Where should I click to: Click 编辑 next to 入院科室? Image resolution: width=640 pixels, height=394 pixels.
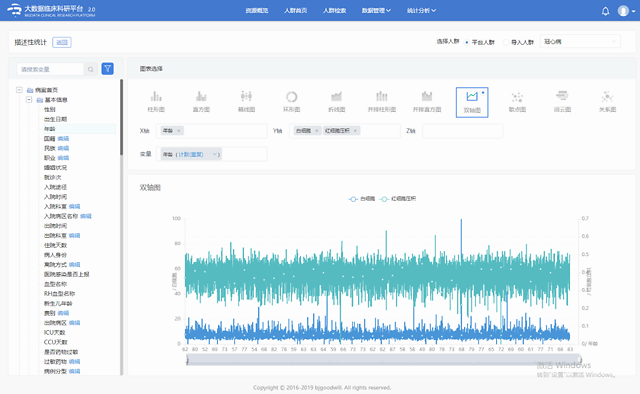pyautogui.click(x=74, y=207)
